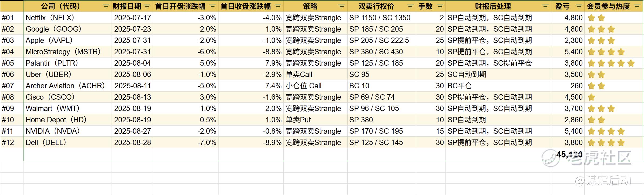Click the 单卖Call strategy cell for Uber

pyautogui.click(x=316, y=74)
